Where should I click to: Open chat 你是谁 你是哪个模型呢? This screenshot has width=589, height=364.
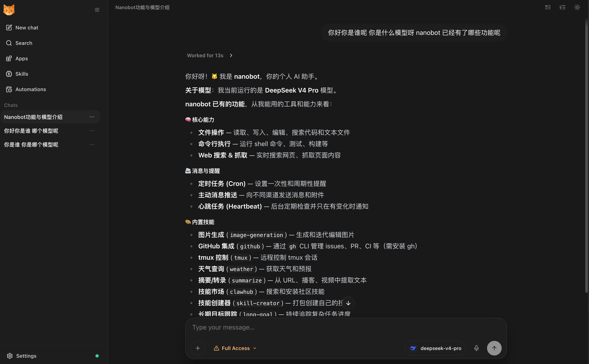point(31,144)
